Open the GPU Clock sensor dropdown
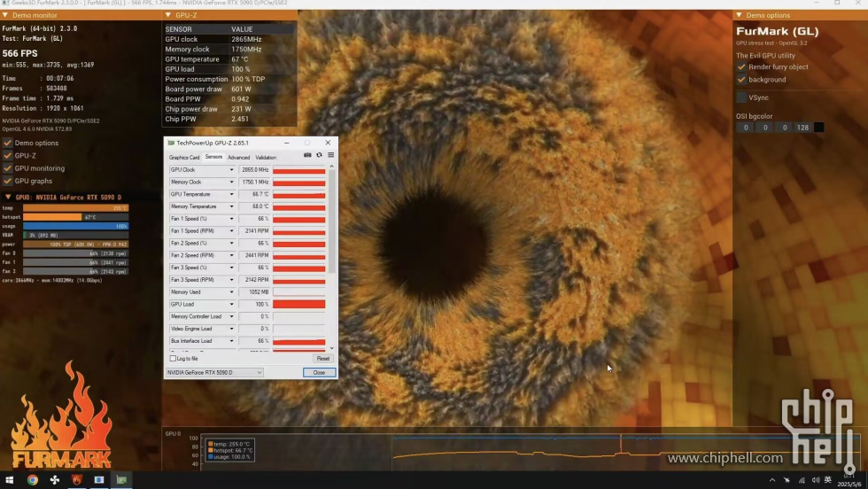Screen dimensions: 868x489 pyautogui.click(x=231, y=170)
